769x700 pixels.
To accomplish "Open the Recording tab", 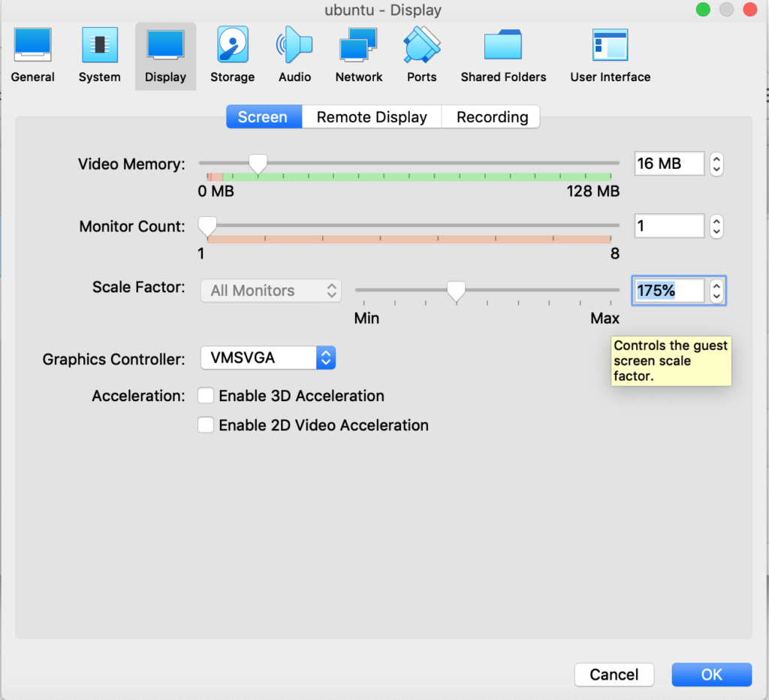I will click(490, 116).
